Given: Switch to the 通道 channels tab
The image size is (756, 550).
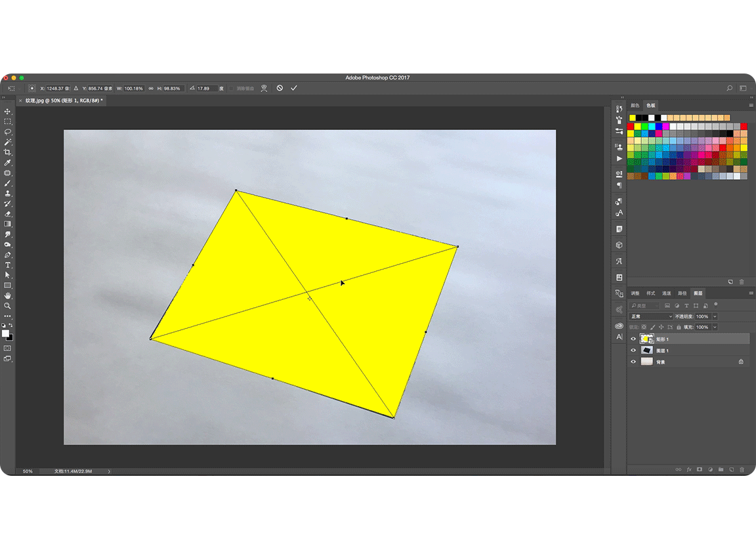Looking at the screenshot, I should [x=666, y=293].
